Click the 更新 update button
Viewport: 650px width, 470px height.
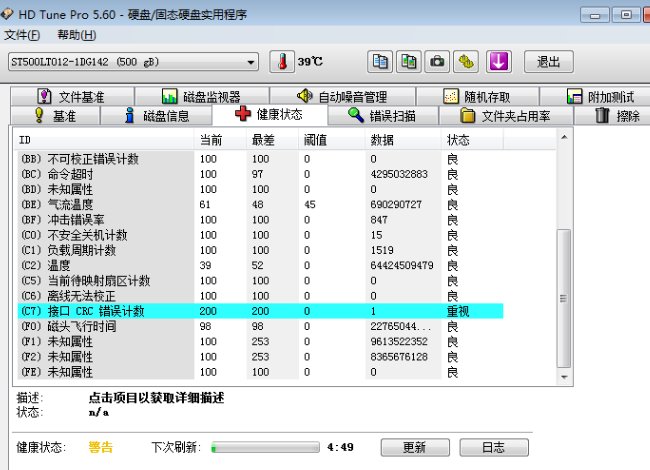(x=415, y=447)
